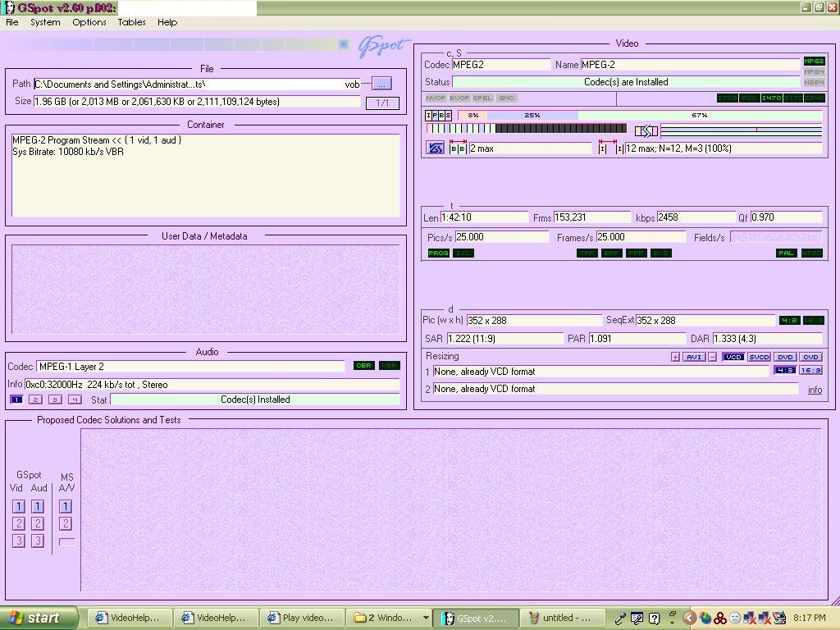Click the file Path field

coord(197,84)
